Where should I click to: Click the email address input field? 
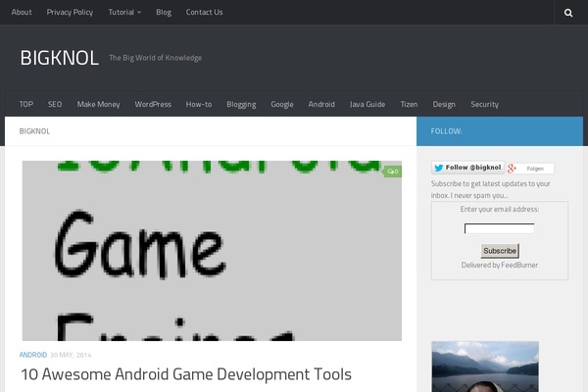pos(499,228)
